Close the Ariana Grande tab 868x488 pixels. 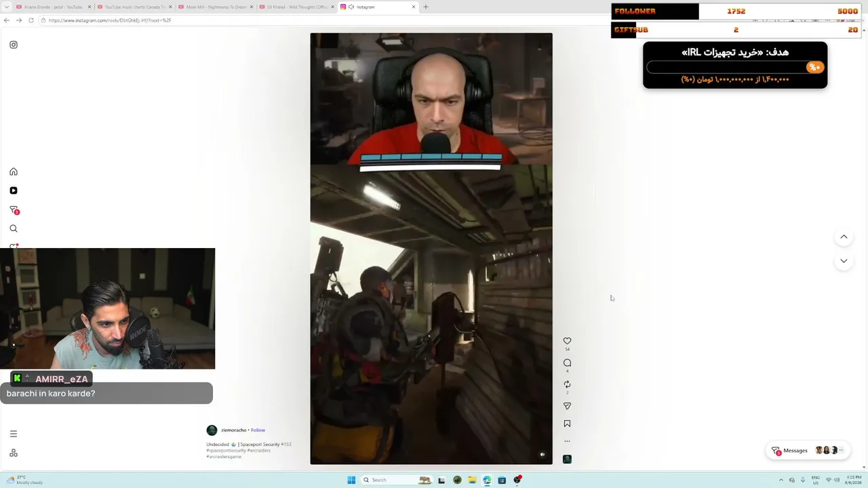[x=90, y=7]
